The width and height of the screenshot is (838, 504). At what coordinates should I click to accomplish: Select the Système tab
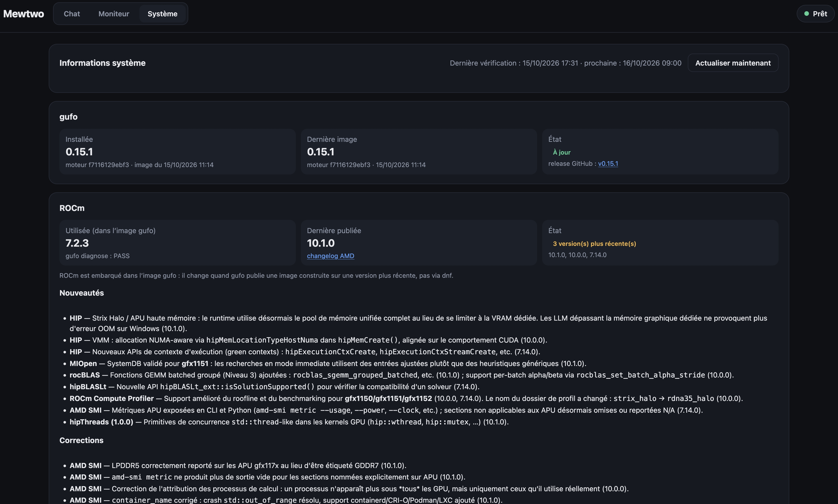click(162, 14)
